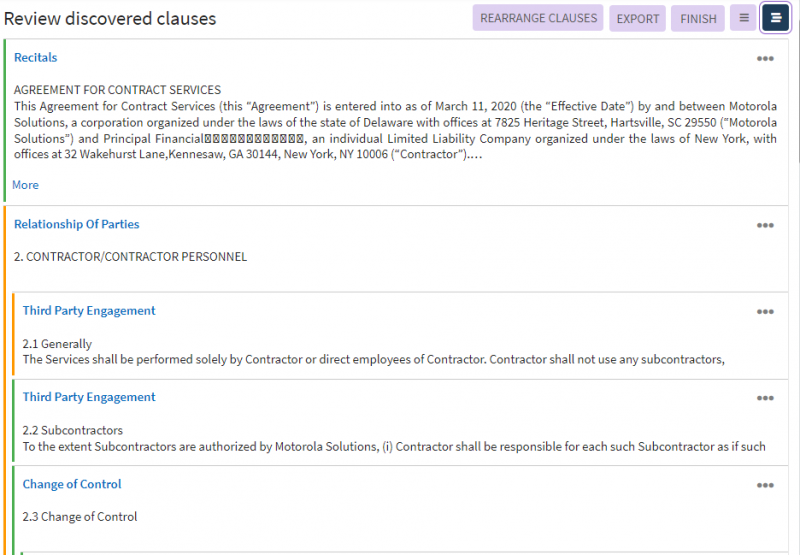This screenshot has width=800, height=555.
Task: Open the Relationship Of Parties options menu
Action: (x=765, y=225)
